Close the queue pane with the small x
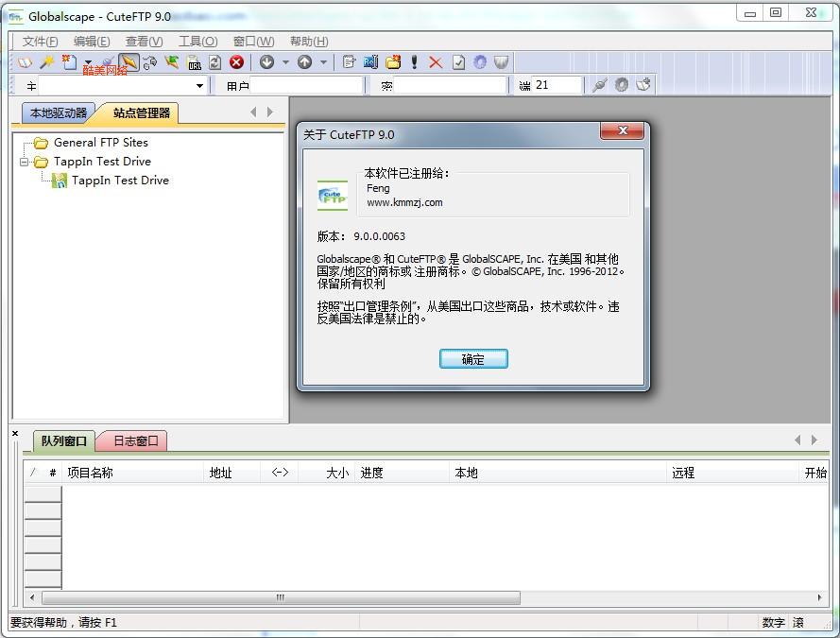This screenshot has height=638, width=840. pyautogui.click(x=15, y=433)
